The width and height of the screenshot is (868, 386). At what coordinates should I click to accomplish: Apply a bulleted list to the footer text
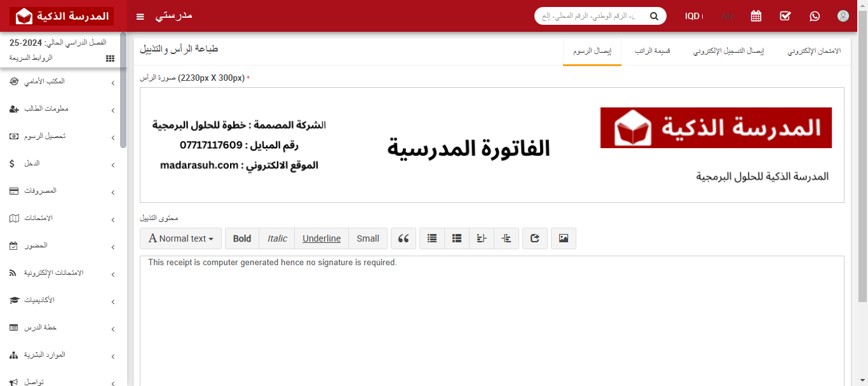[431, 238]
